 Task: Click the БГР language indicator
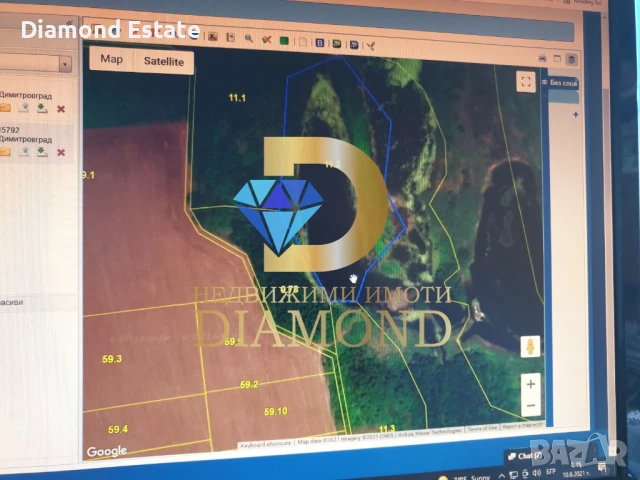(551, 472)
